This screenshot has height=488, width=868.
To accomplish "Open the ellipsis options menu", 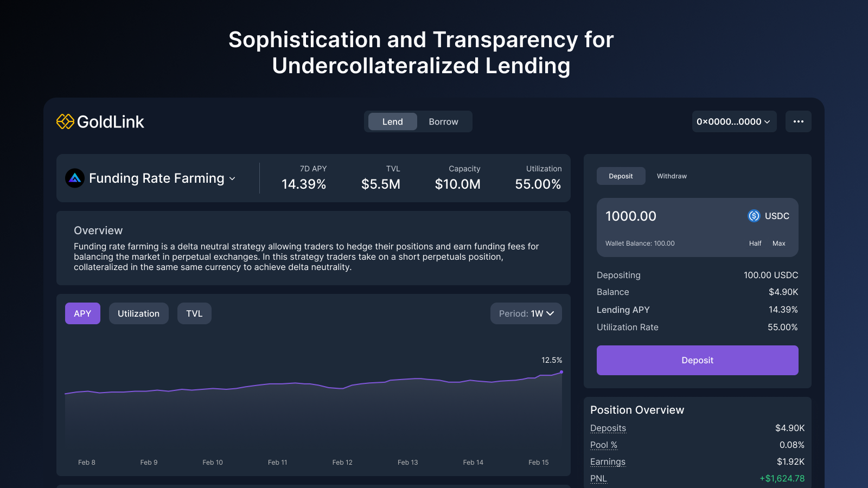I will click(798, 121).
